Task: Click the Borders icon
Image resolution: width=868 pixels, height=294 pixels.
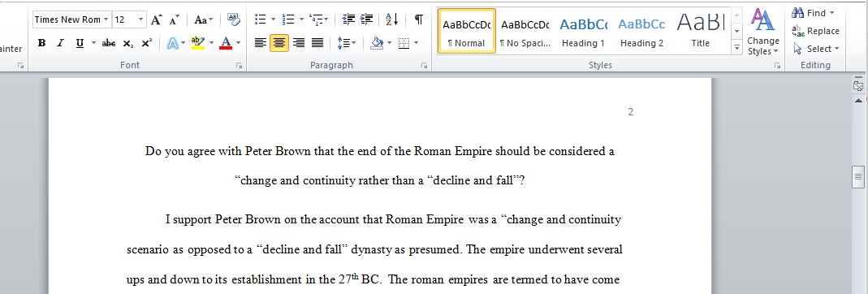Action: 404,42
